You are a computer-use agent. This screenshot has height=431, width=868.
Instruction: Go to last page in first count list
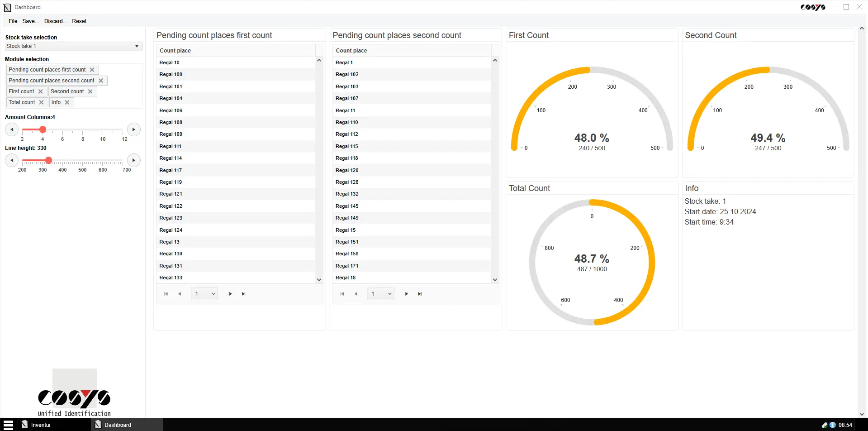pos(244,294)
